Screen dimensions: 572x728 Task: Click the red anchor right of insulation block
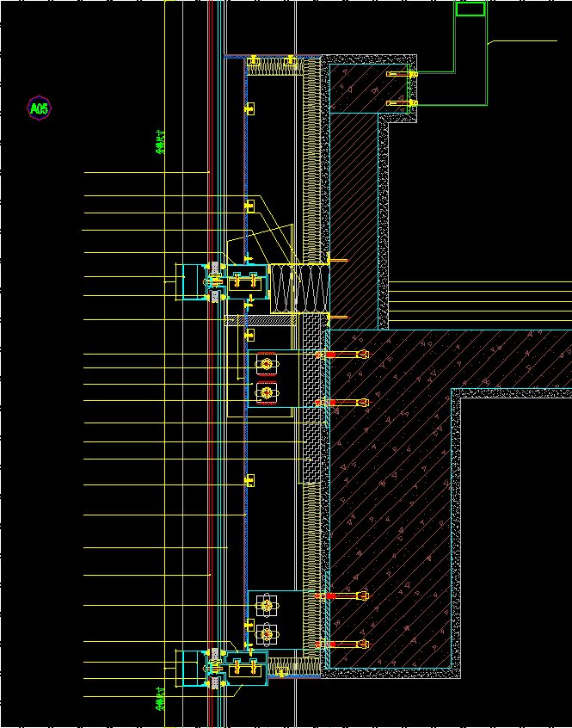tap(338, 260)
